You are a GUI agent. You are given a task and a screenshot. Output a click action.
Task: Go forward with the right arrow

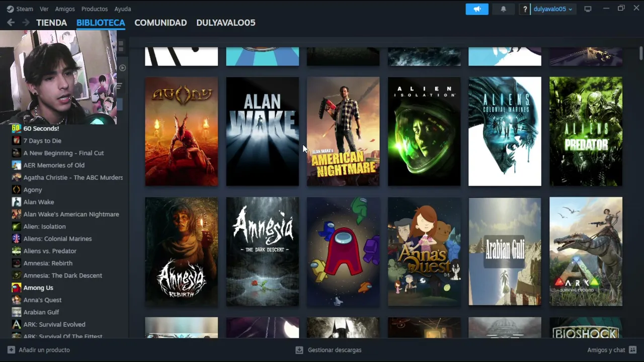pos(26,23)
